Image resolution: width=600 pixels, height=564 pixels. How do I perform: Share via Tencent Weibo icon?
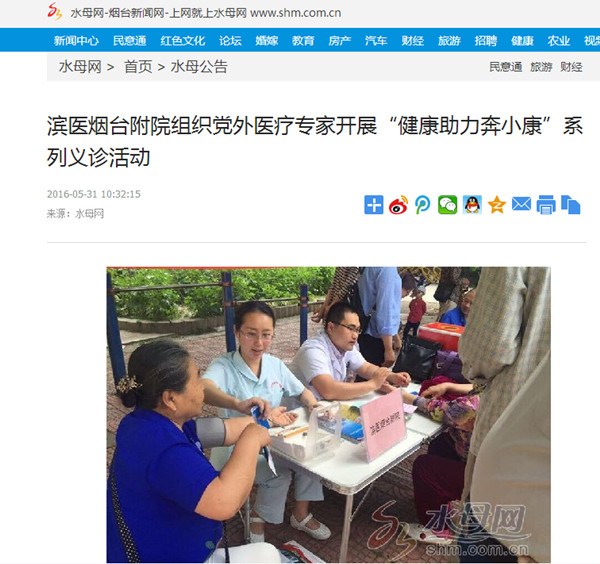click(x=423, y=205)
